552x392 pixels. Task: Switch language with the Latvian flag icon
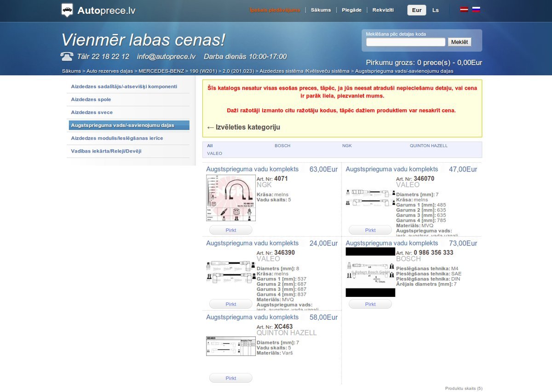pos(464,10)
